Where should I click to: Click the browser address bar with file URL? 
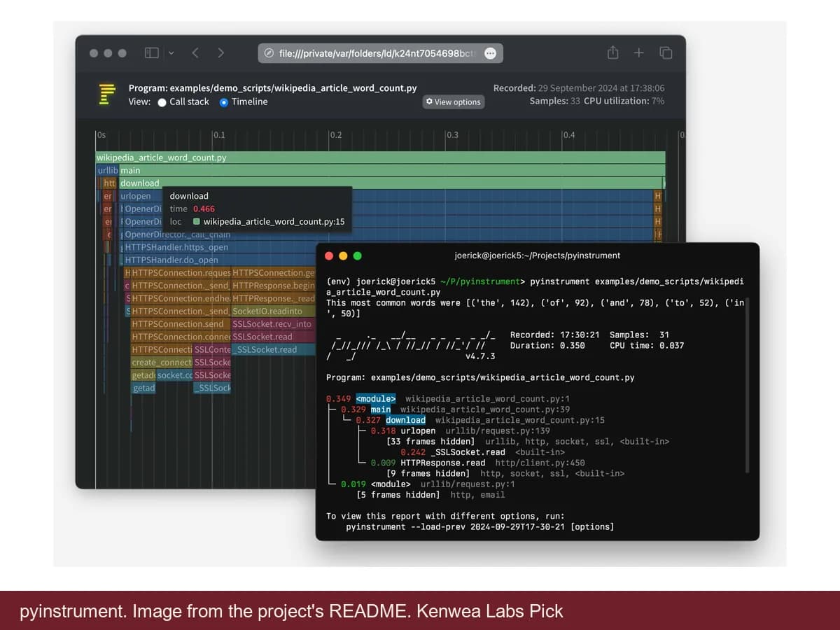click(x=380, y=53)
